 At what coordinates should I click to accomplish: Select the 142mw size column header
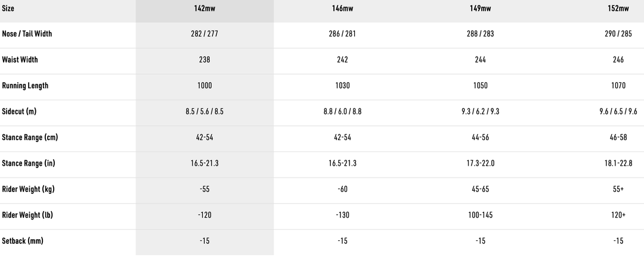tap(205, 8)
